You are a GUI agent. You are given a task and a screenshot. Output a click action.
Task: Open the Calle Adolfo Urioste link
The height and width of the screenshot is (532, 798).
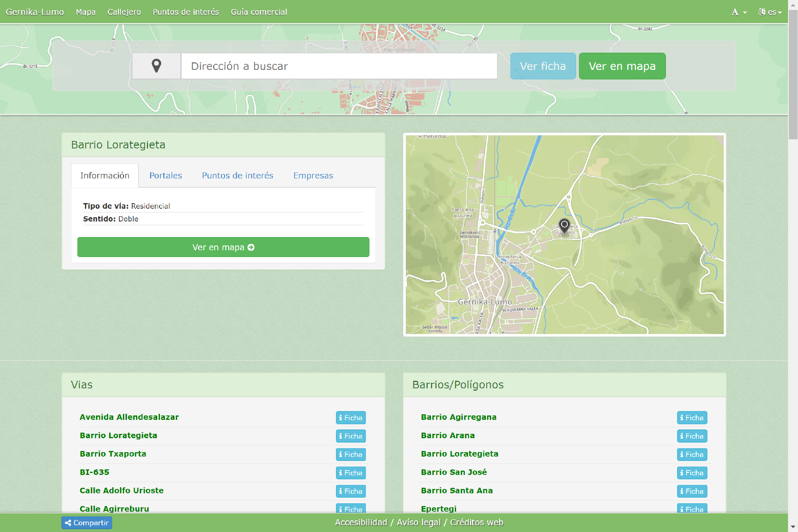[122, 490]
